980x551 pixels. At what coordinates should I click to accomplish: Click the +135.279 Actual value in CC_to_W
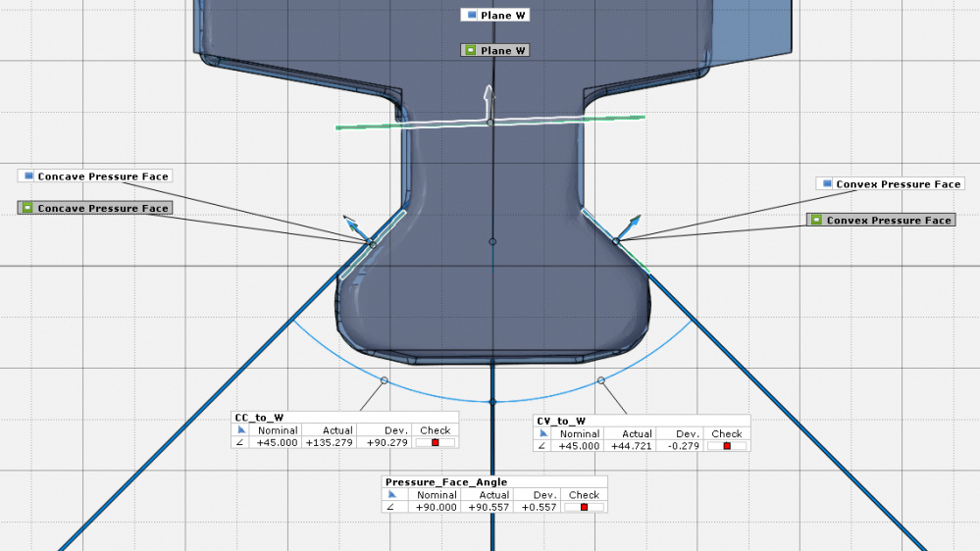click(x=330, y=443)
